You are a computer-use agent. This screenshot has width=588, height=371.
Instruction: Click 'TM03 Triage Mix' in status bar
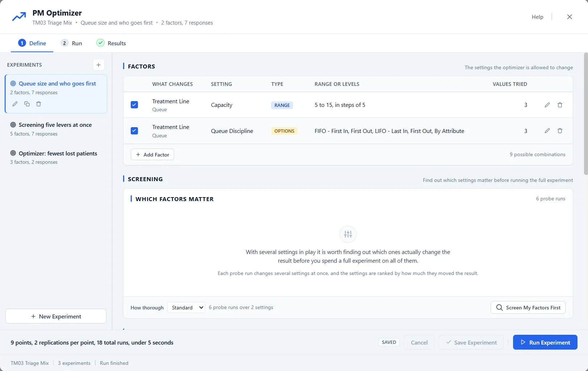click(x=30, y=363)
